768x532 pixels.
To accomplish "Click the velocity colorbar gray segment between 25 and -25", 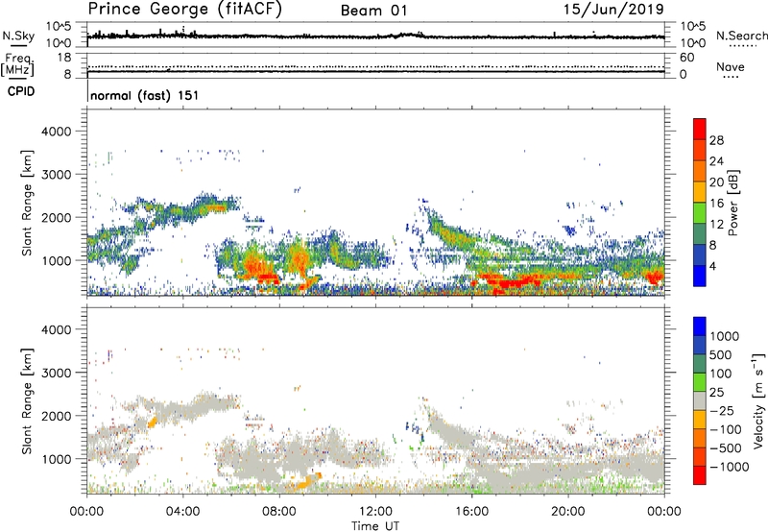I will point(700,401).
